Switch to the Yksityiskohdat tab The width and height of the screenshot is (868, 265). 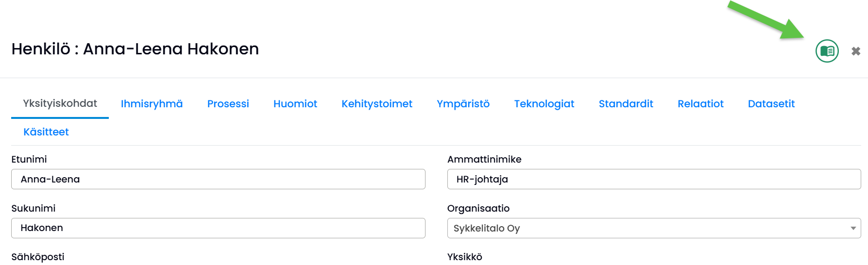60,103
